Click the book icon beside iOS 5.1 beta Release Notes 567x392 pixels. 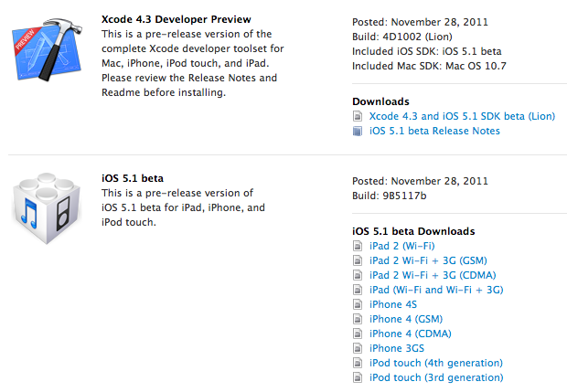[358, 132]
